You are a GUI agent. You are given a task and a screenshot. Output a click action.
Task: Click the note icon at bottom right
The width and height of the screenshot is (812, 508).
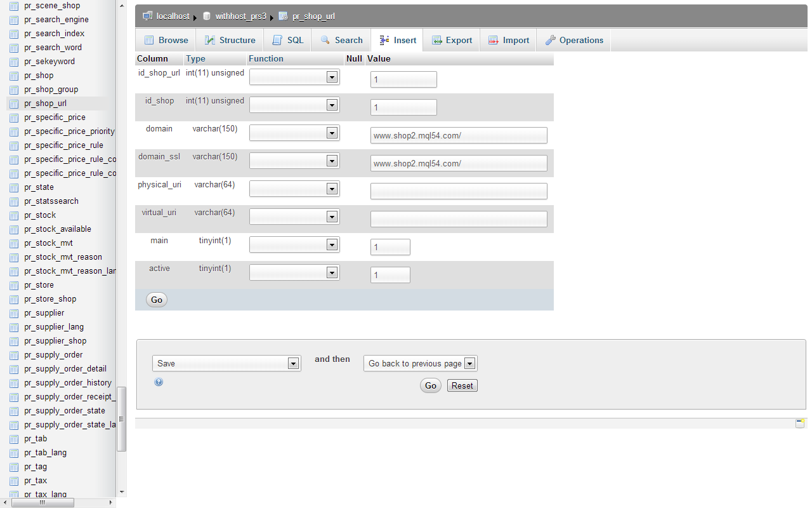[800, 424]
